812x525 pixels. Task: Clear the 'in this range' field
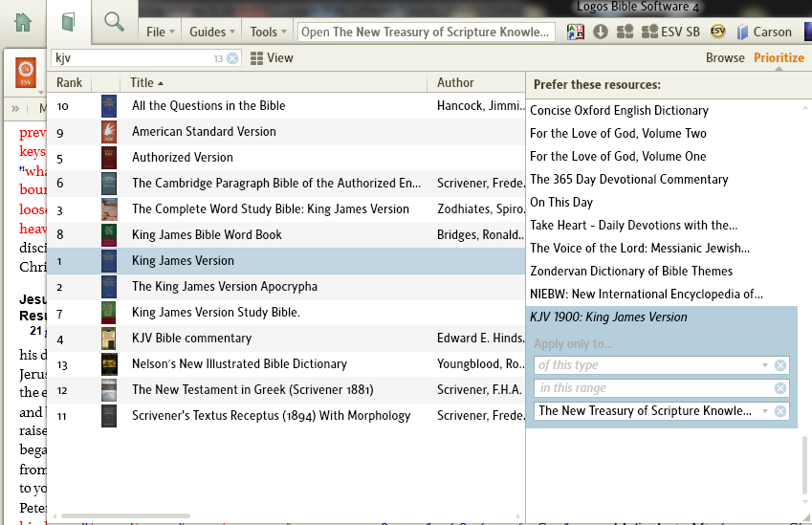click(780, 388)
